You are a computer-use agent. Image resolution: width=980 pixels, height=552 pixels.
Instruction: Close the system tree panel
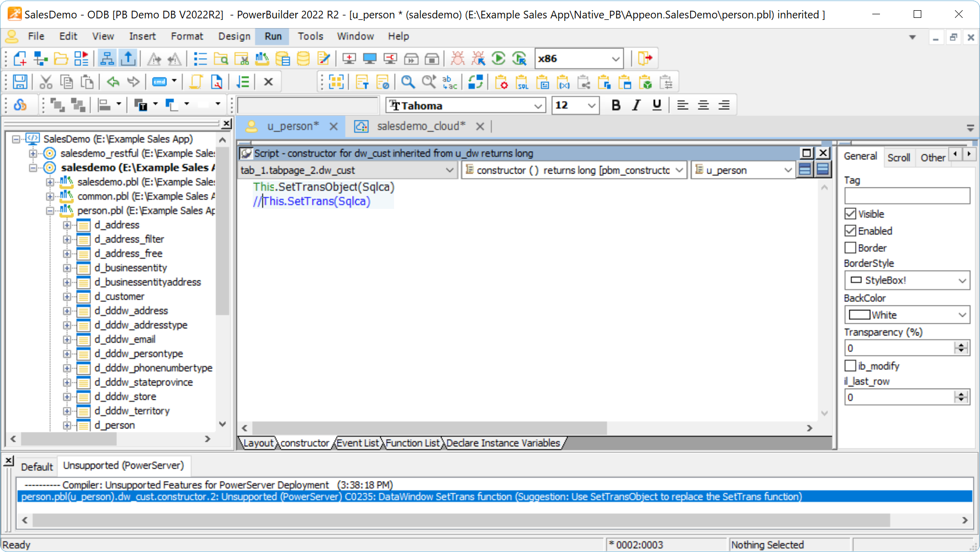(227, 124)
